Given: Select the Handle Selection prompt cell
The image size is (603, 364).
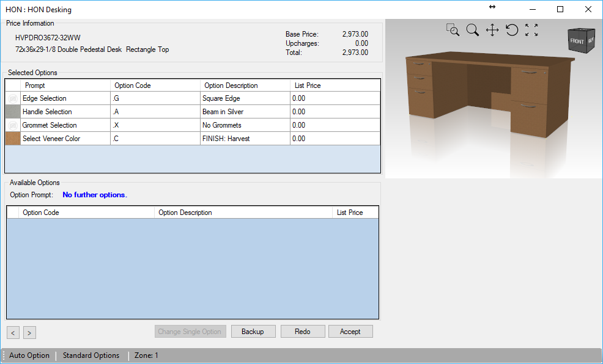Looking at the screenshot, I should 65,112.
